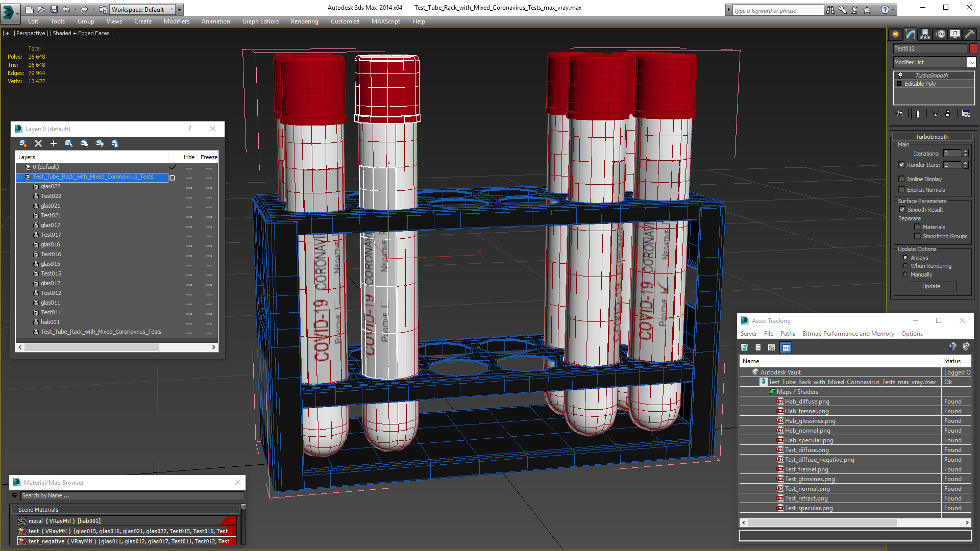Click Select Highlighted Objects and Layers icon
This screenshot has height=551, width=980.
pyautogui.click(x=69, y=143)
